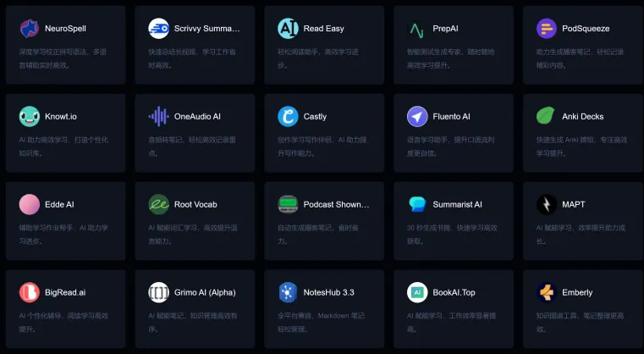Click the OneAudio AI waveform icon
The image size is (644, 354).
[158, 116]
